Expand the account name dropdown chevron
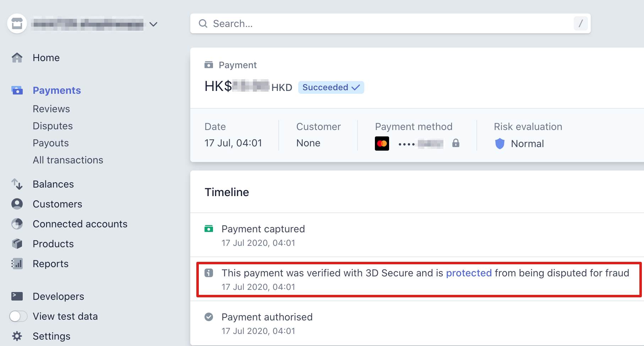The image size is (644, 346). pyautogui.click(x=153, y=24)
